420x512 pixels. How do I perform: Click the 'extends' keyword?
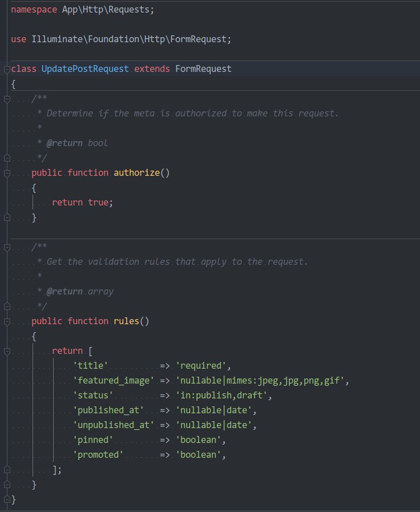(x=152, y=69)
